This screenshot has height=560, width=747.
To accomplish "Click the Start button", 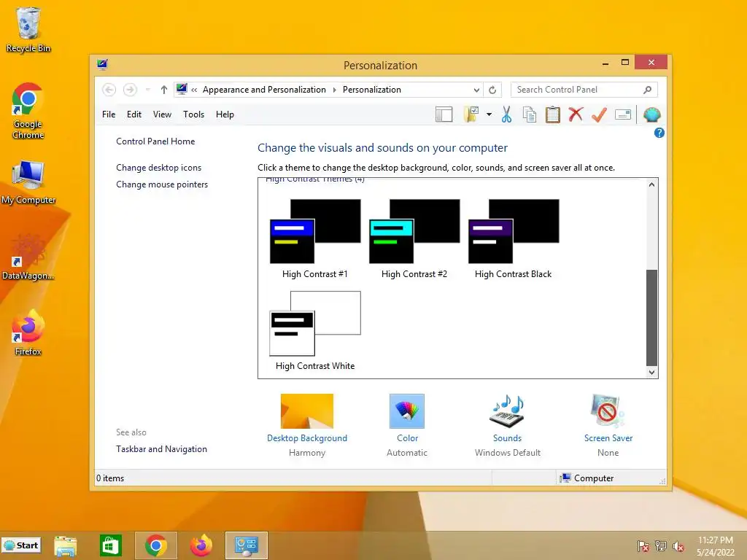I will click(21, 545).
